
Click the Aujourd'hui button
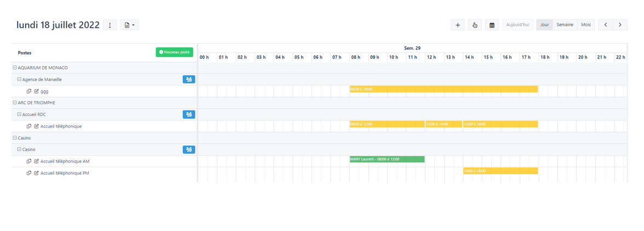(517, 25)
